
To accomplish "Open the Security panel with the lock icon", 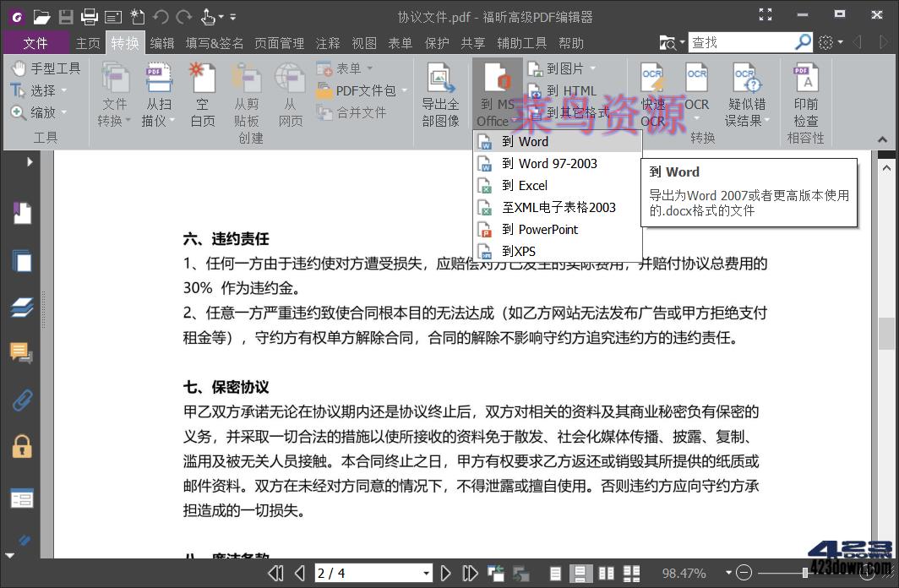I will 21,448.
